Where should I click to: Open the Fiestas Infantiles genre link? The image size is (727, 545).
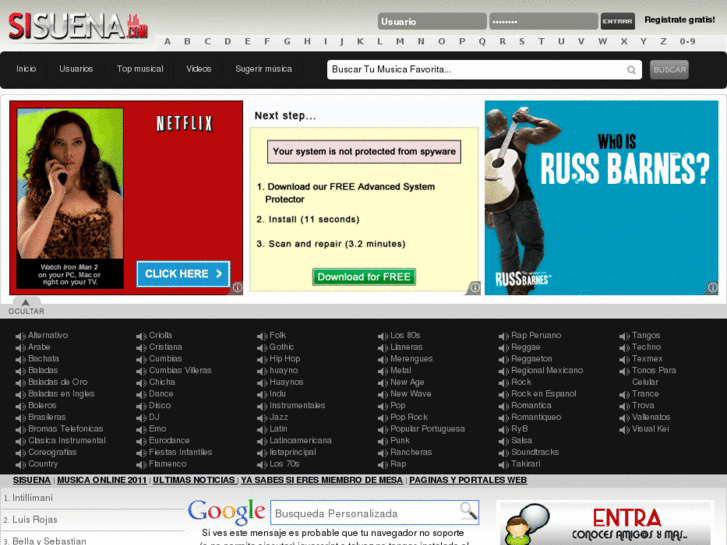[180, 452]
